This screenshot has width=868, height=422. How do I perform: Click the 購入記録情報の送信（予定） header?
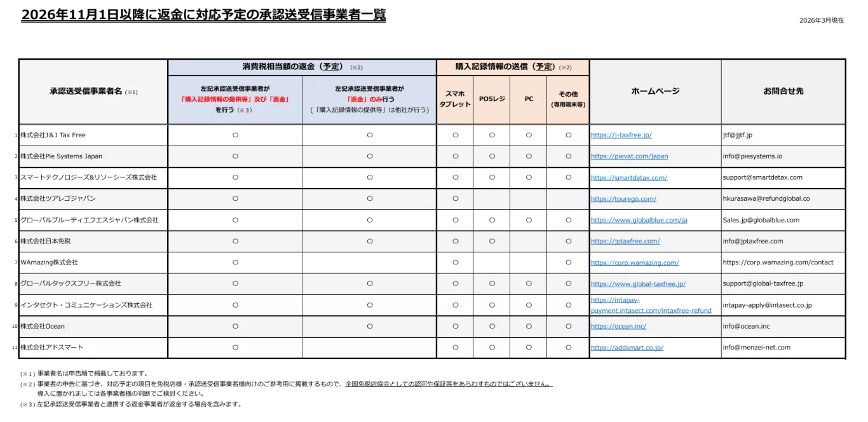pos(513,67)
